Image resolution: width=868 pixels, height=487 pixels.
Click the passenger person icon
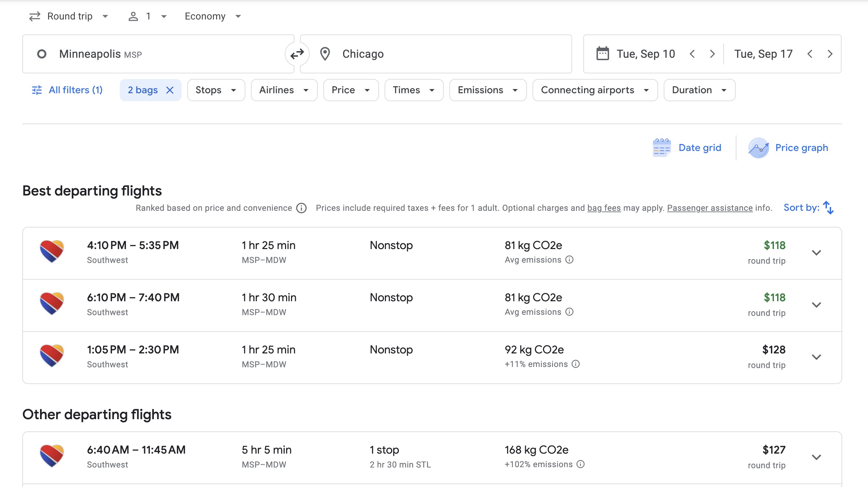(x=133, y=16)
